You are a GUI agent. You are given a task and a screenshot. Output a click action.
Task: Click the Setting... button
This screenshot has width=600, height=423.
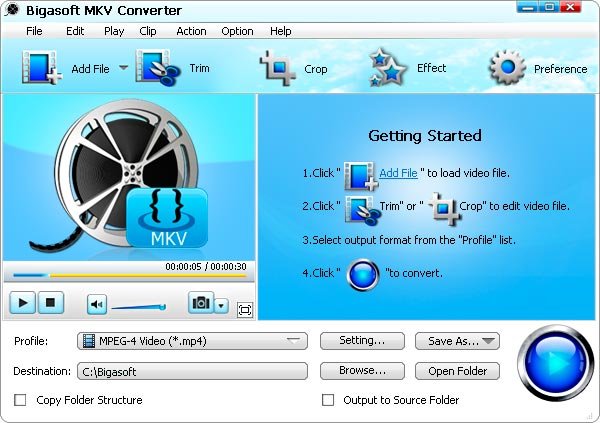point(362,341)
